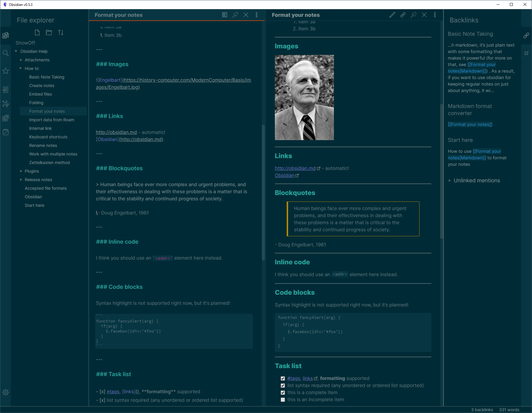This screenshot has width=532, height=413.
Task: Change sort order icon in file explorer
Action: coord(61,32)
